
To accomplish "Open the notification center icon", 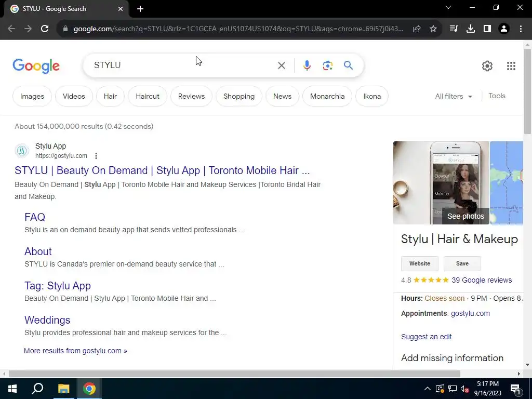I will coord(515,389).
